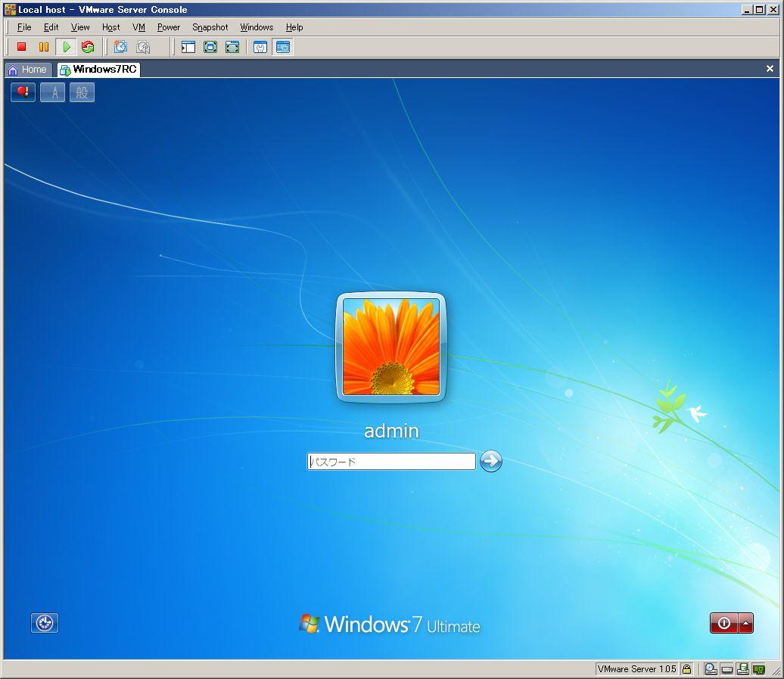Submit password with the arrow button
The image size is (784, 679).
click(x=491, y=461)
